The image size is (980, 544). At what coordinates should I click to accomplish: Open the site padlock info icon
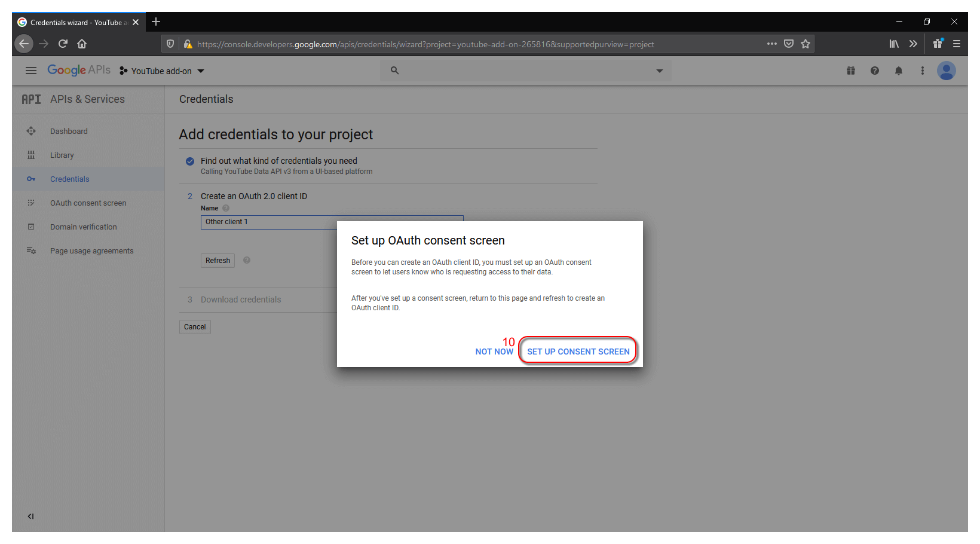(188, 44)
